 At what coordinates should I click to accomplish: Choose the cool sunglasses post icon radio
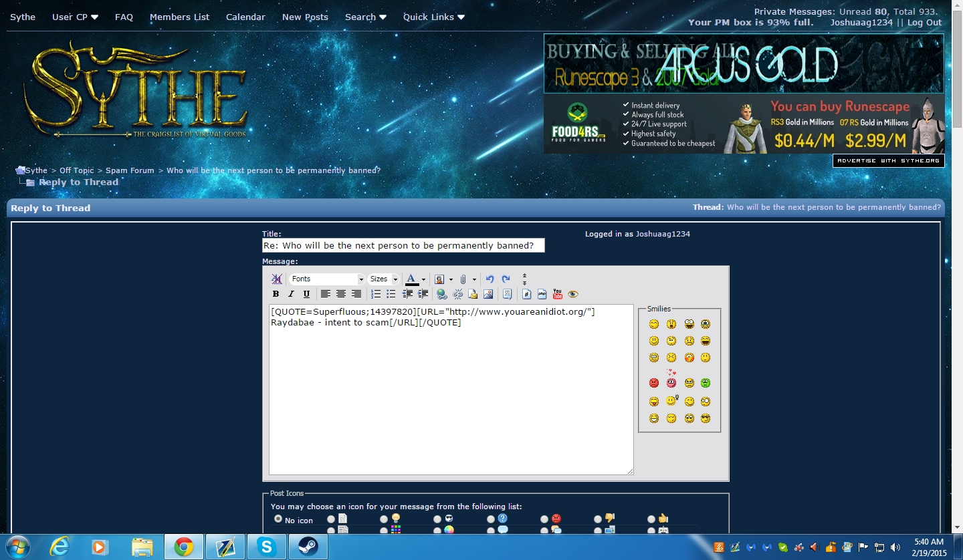point(437,519)
